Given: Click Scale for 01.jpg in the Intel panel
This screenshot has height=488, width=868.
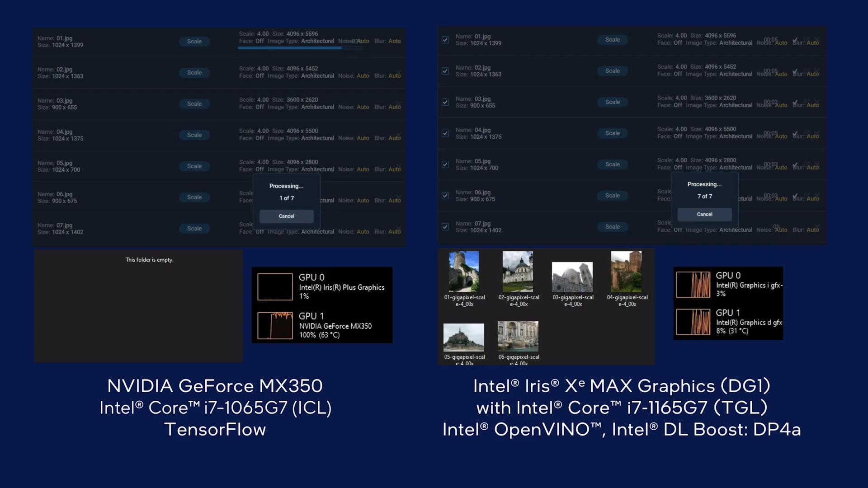Looking at the screenshot, I should (613, 39).
